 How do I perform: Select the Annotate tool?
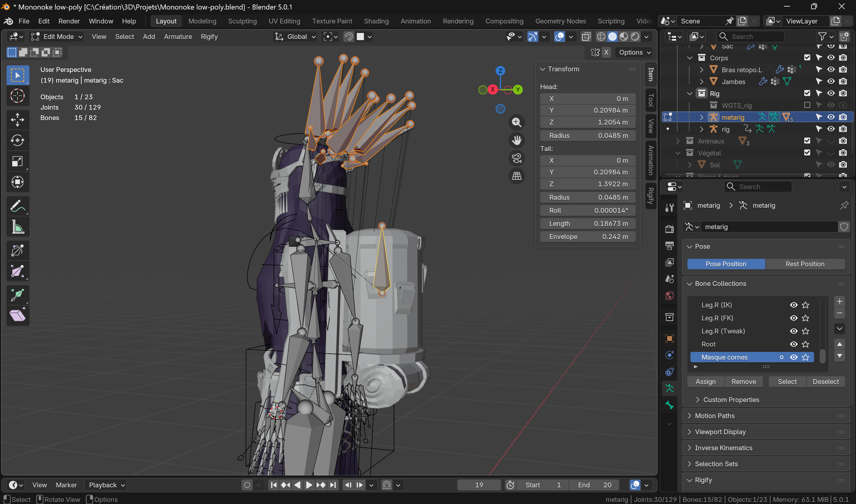tap(17, 206)
